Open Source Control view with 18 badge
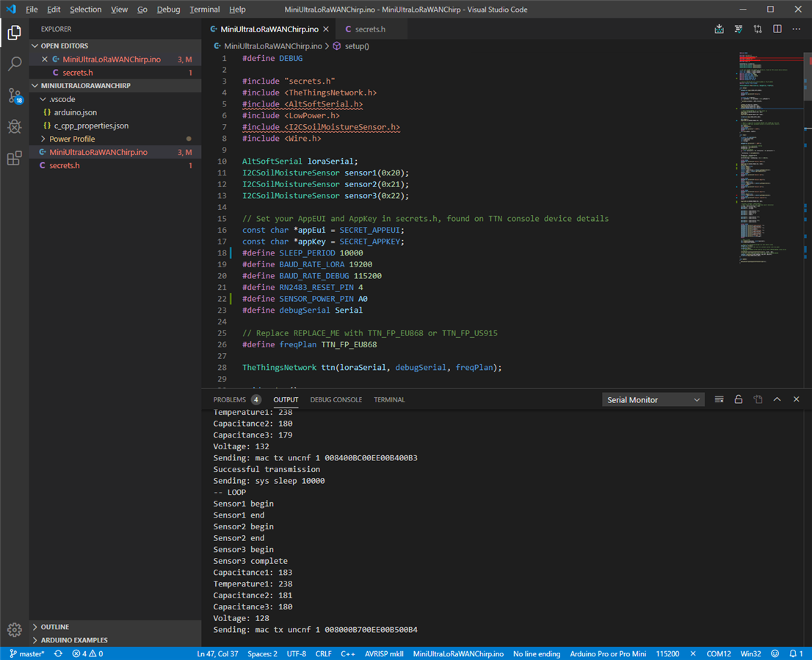 (15, 96)
